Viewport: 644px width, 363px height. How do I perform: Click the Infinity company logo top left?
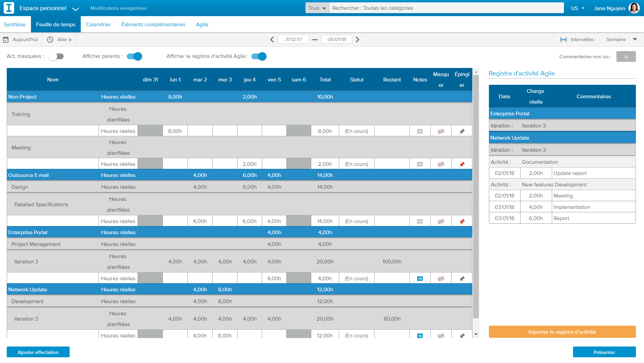(x=9, y=7)
